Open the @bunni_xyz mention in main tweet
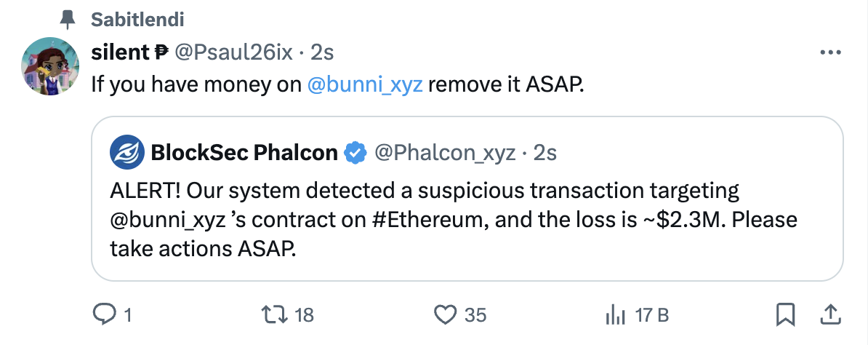 tap(365, 84)
